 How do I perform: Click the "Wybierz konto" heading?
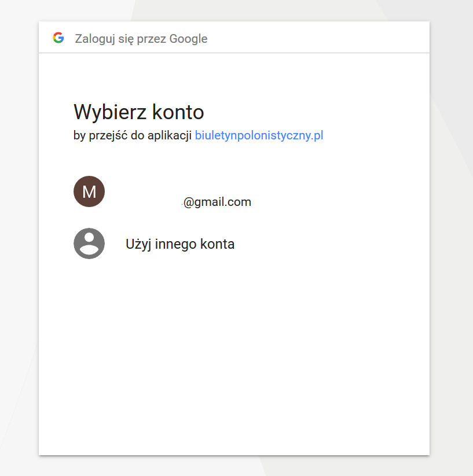tap(138, 112)
